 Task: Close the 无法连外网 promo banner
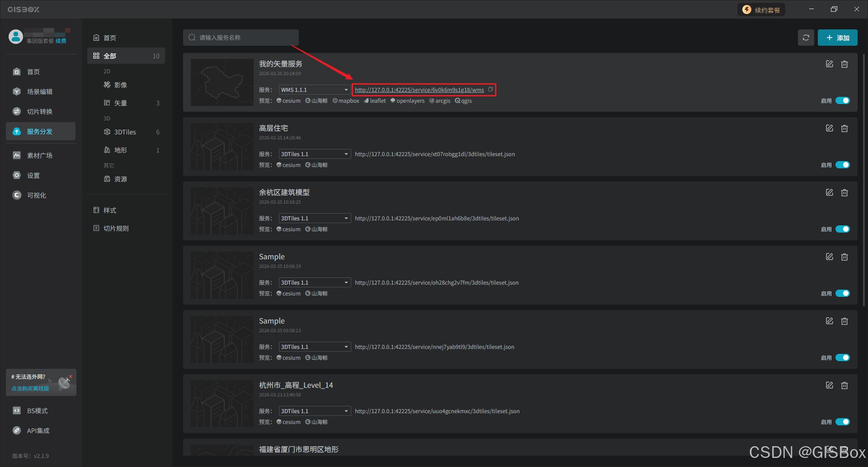(x=71, y=376)
